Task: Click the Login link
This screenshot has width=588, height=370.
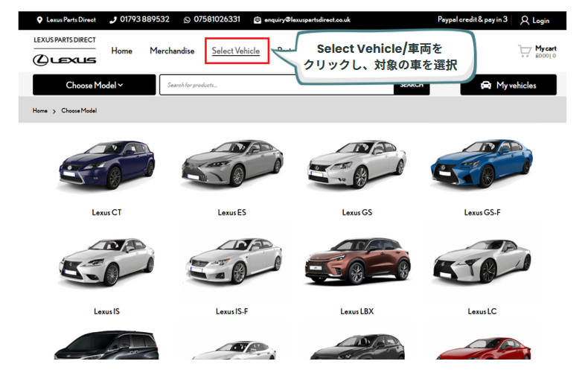Action: tap(541, 21)
